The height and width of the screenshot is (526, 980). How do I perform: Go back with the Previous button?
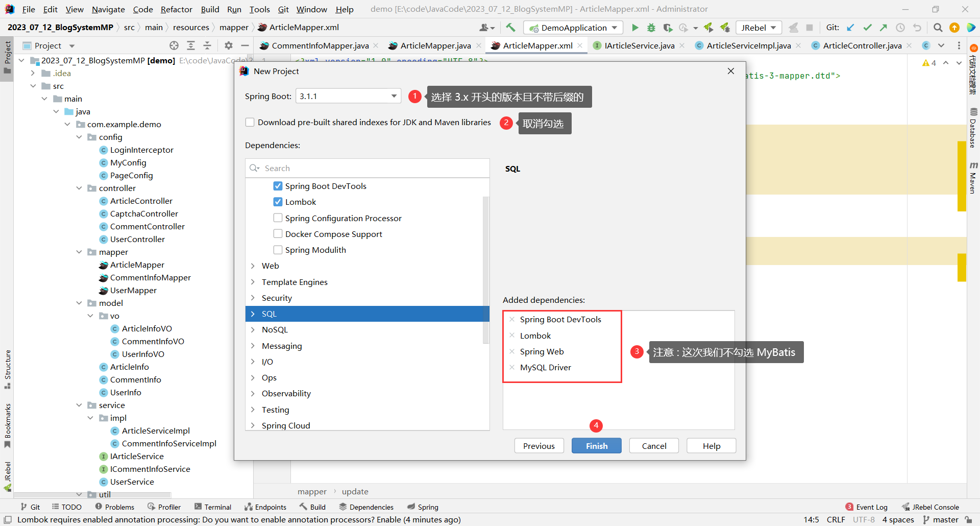point(539,446)
